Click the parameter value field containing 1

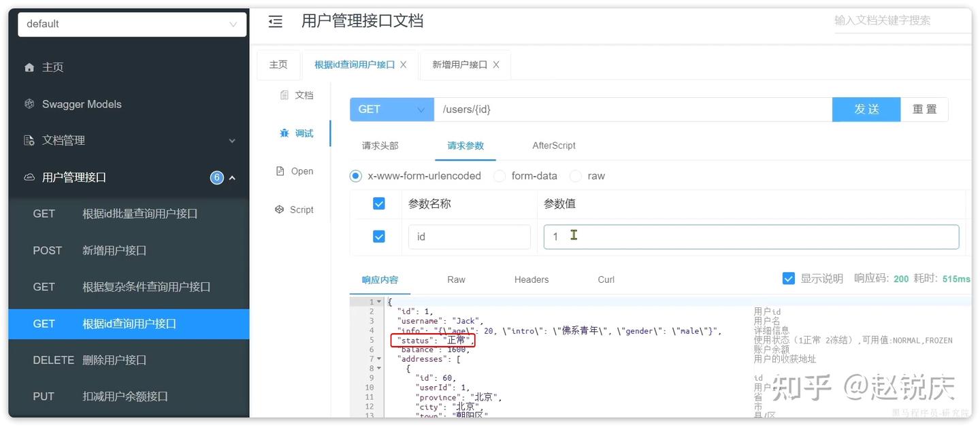point(749,236)
